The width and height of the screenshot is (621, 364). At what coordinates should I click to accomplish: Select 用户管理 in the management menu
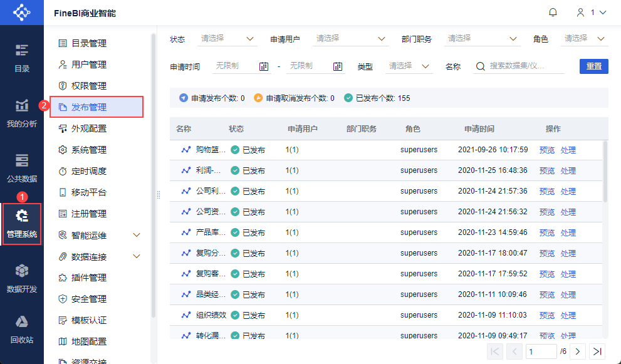[88, 65]
